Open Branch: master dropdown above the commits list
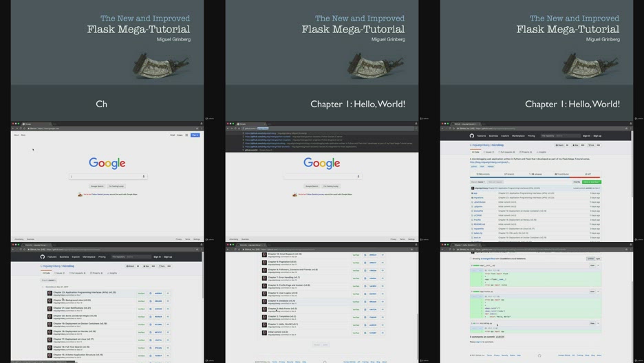 click(48, 280)
